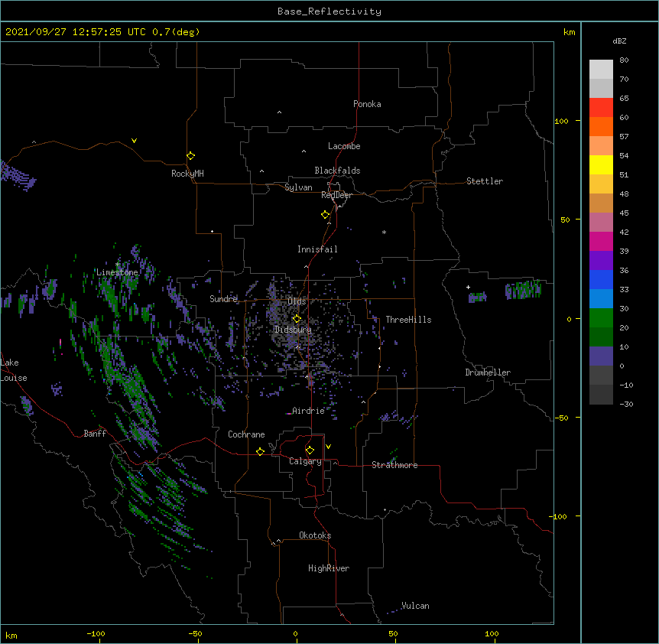This screenshot has width=659, height=644.
Task: Click the km unit label on the bottom axis
Action: click(x=11, y=635)
